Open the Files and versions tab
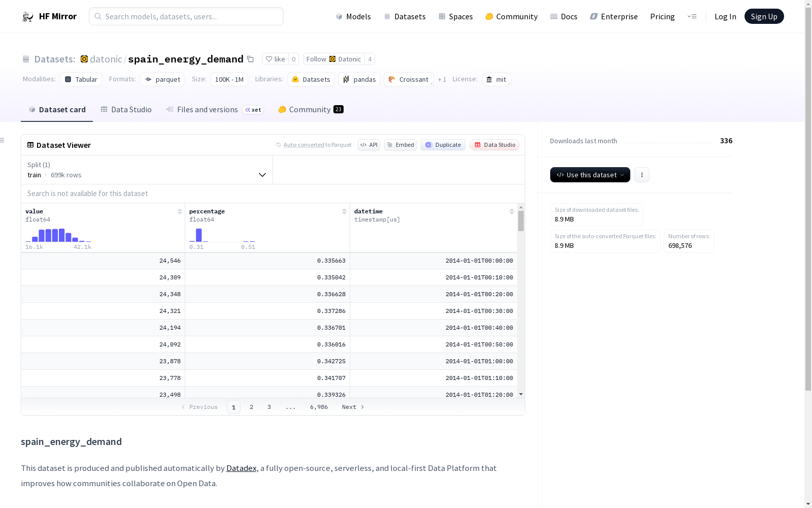This screenshot has width=812, height=508. [x=215, y=110]
